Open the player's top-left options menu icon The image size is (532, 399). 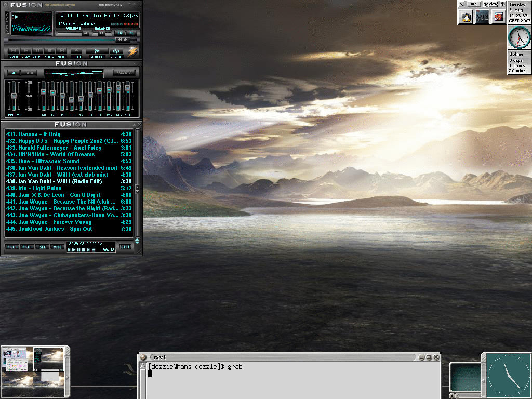tap(5, 4)
